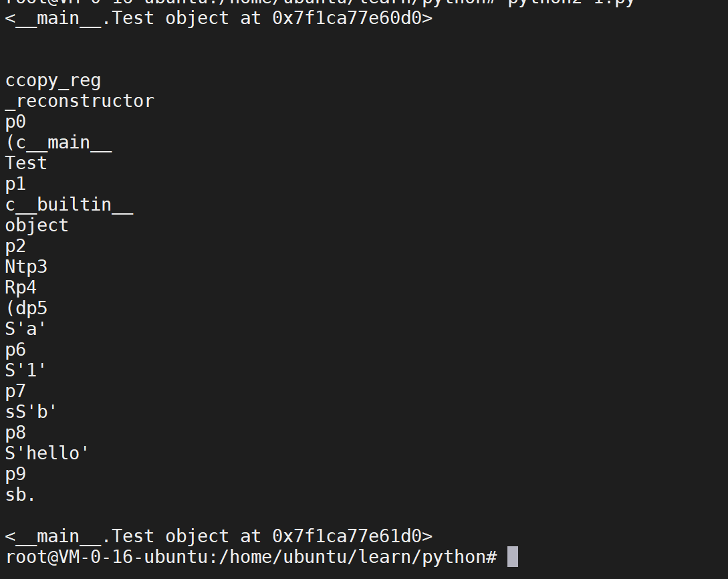Click the S'hello' string line
Image resolution: width=728 pixels, height=579 pixels.
(47, 453)
